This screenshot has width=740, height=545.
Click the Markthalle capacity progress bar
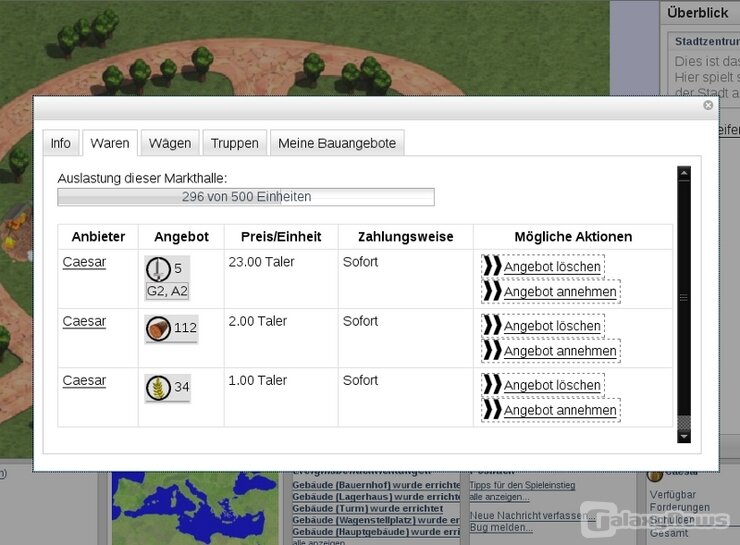(246, 197)
